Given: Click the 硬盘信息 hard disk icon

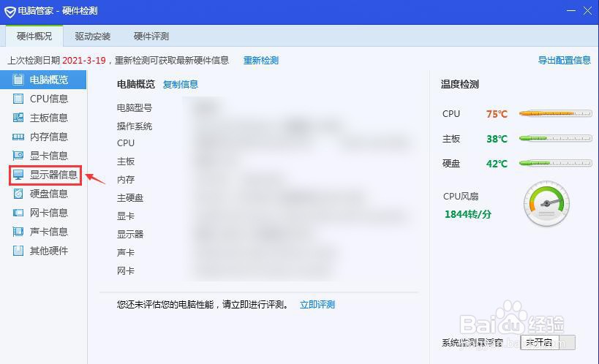Looking at the screenshot, I should tap(18, 194).
